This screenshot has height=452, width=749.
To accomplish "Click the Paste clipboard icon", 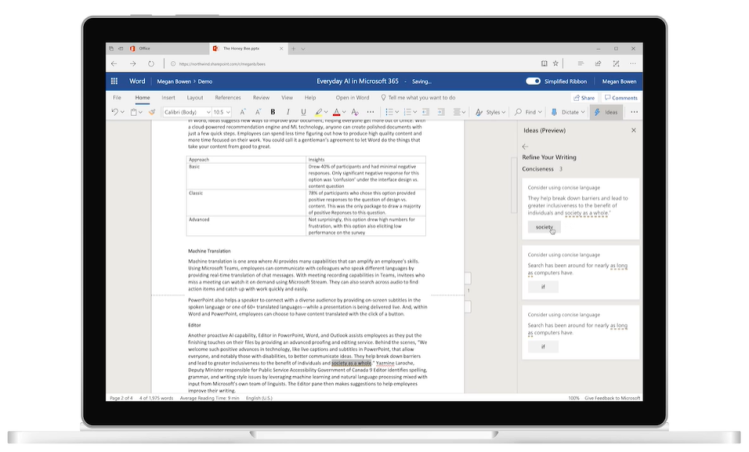I will pos(134,112).
